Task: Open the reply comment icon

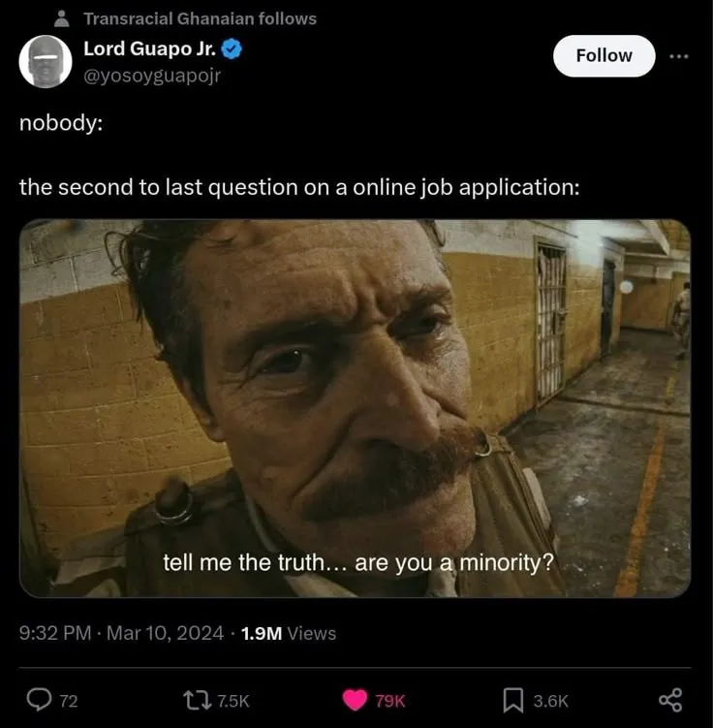Action: pos(38,700)
